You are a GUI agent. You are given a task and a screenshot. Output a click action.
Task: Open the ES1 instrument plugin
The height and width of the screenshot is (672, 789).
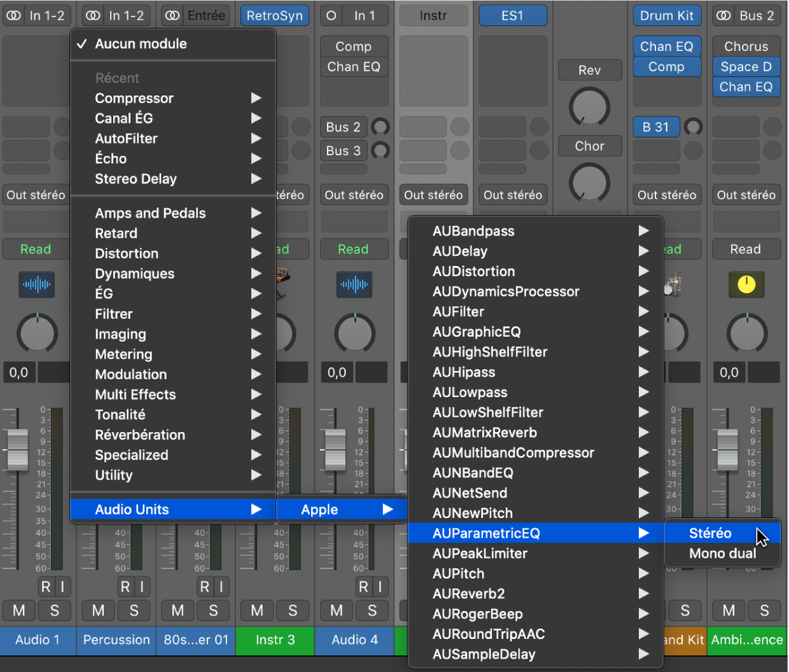click(x=513, y=15)
